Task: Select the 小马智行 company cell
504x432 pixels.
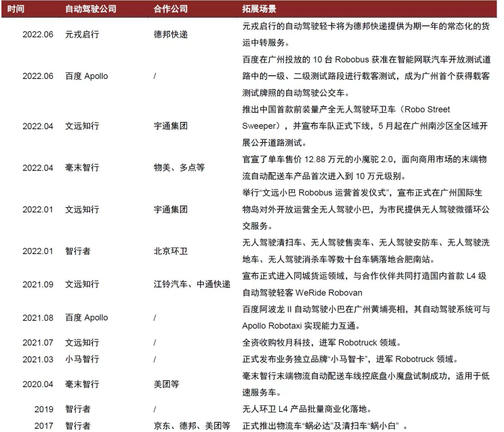Action: (82, 359)
